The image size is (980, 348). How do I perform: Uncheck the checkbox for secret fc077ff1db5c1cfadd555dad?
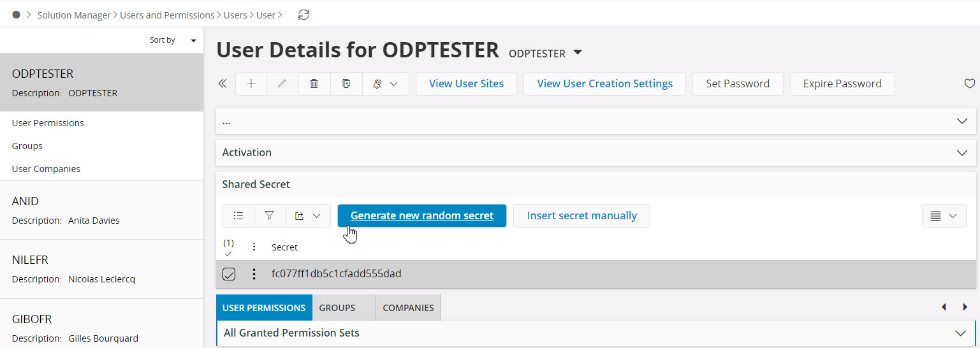click(229, 274)
